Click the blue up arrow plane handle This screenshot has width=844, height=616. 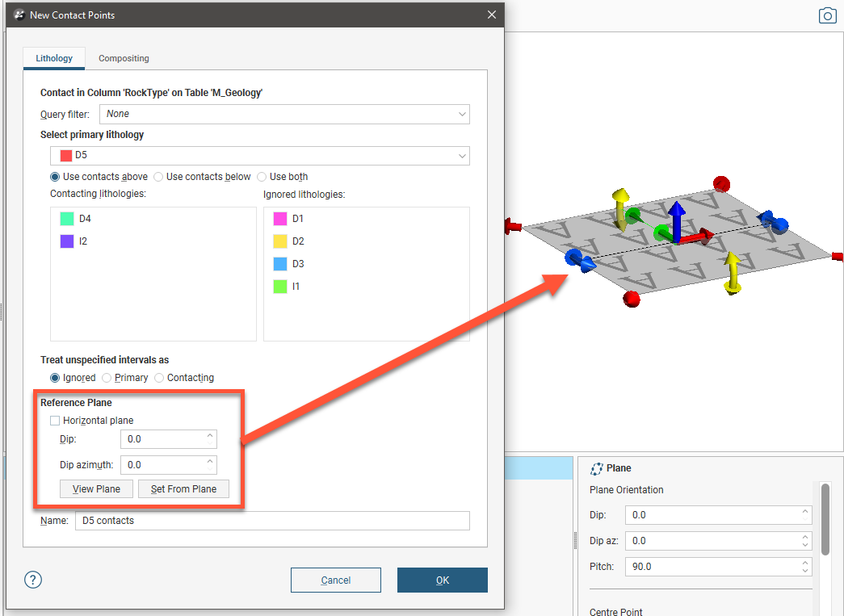click(x=678, y=218)
